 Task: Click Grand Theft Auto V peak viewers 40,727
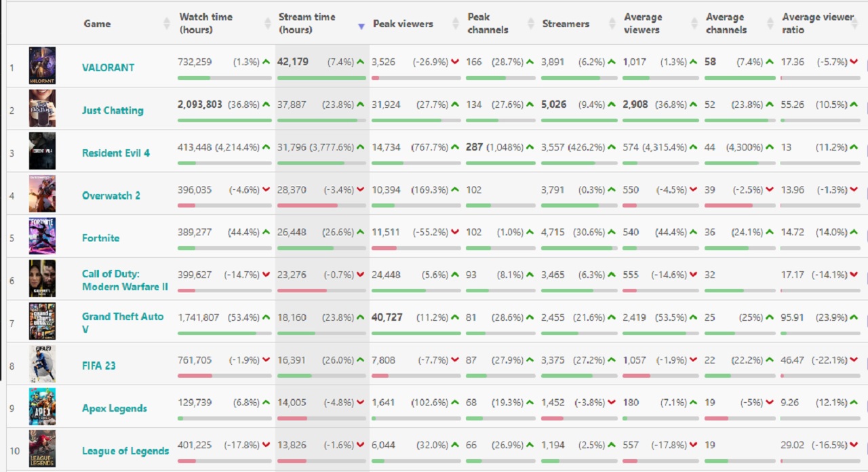[x=387, y=317]
